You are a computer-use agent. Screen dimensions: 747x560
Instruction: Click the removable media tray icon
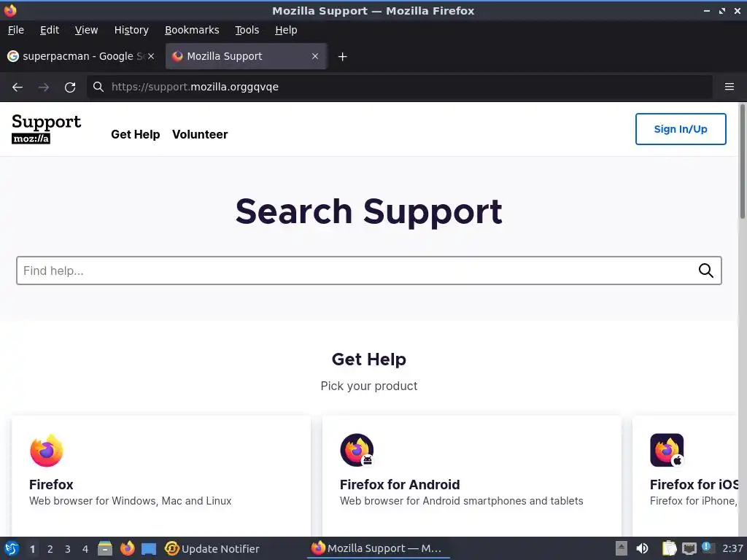[622, 548]
